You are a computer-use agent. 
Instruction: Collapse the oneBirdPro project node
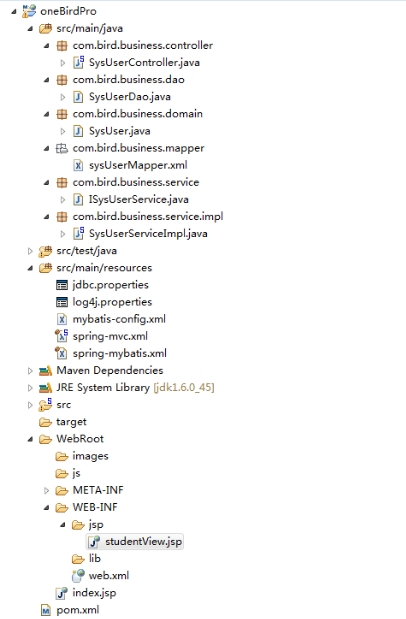(14, 12)
